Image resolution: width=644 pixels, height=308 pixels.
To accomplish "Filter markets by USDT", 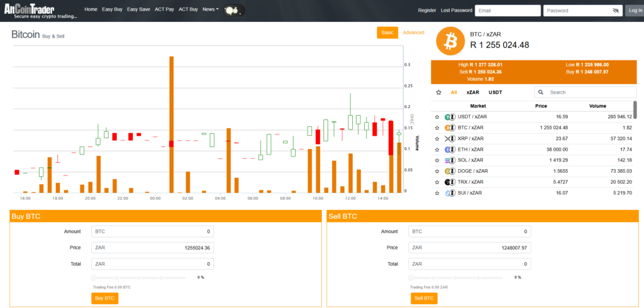I will click(495, 92).
